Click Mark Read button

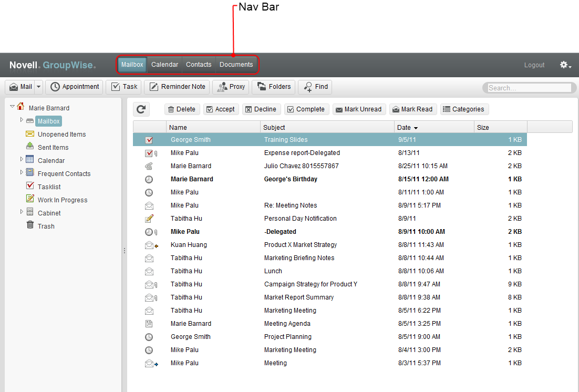pos(413,109)
